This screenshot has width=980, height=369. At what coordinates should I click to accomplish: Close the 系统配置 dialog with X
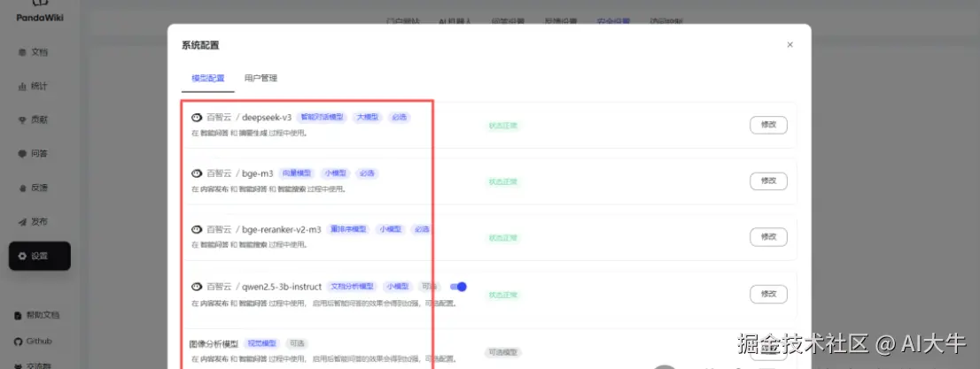[x=790, y=45]
